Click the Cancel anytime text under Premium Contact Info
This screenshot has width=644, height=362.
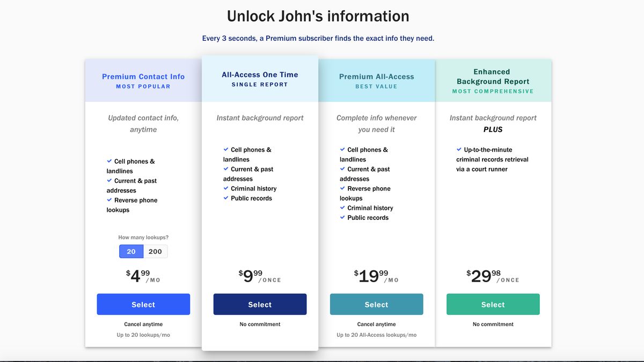pos(143,324)
